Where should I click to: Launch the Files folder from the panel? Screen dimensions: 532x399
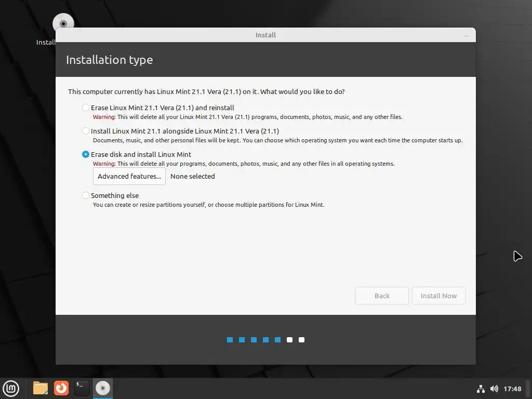coord(41,388)
